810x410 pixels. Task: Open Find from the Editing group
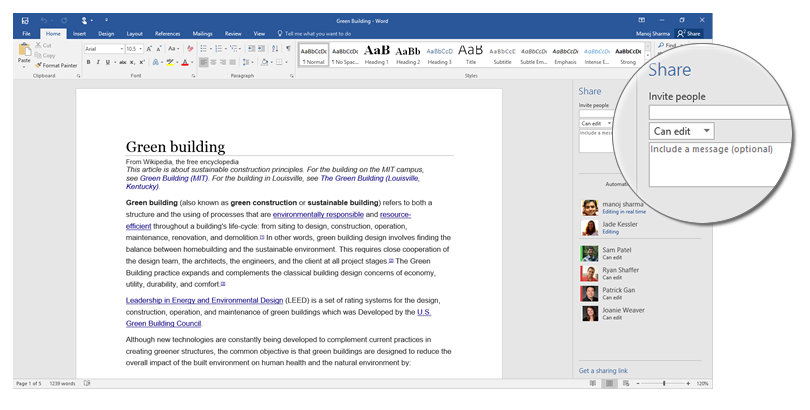point(667,45)
